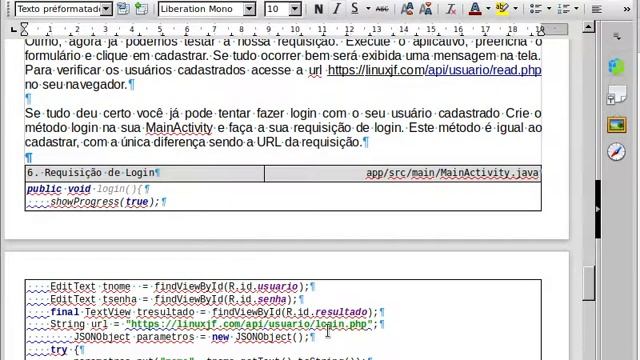640x360 pixels.
Task: Click the 'JSONObject parametros' code line
Action: tap(191, 337)
